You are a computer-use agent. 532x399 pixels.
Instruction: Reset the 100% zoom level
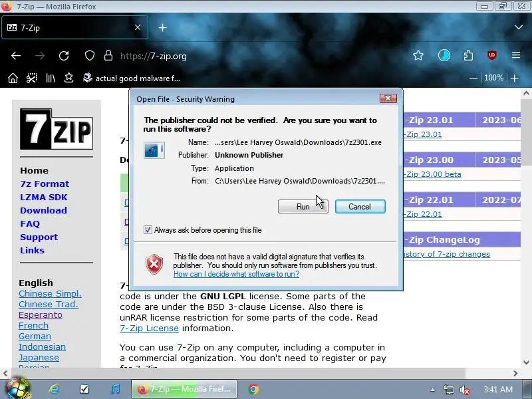493,78
